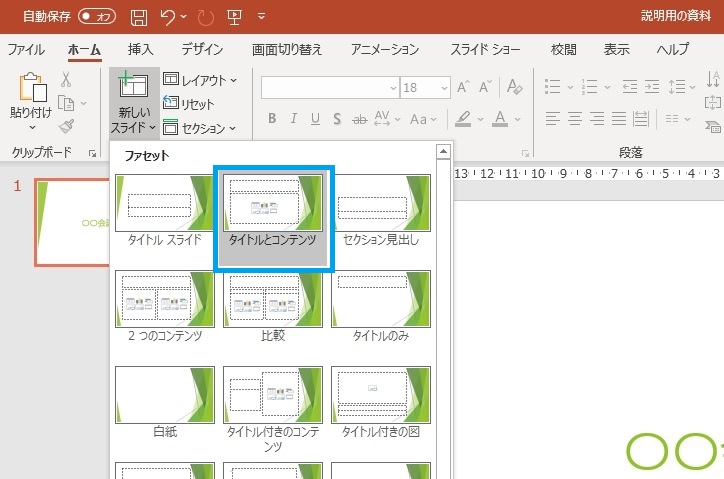
Task: Go to 画面切り替え tab
Action: 287,49
